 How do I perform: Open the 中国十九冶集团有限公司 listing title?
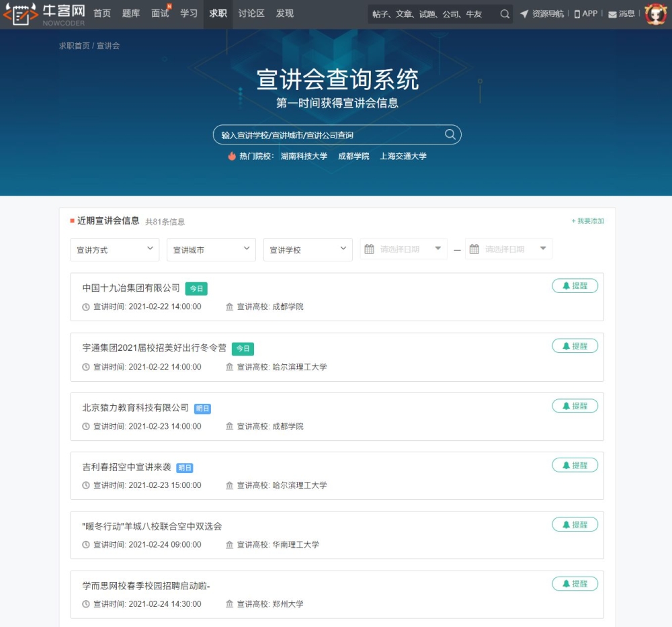[131, 288]
